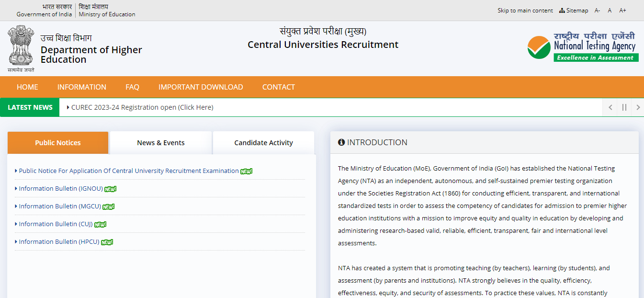Switch to News & Events tab
The height and width of the screenshot is (298, 644).
161,143
